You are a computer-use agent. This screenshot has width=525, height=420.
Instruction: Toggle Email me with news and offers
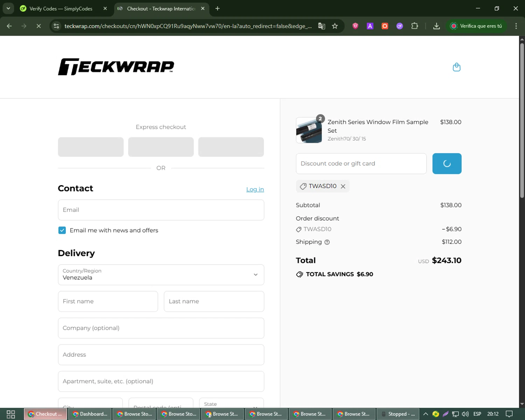[62, 230]
